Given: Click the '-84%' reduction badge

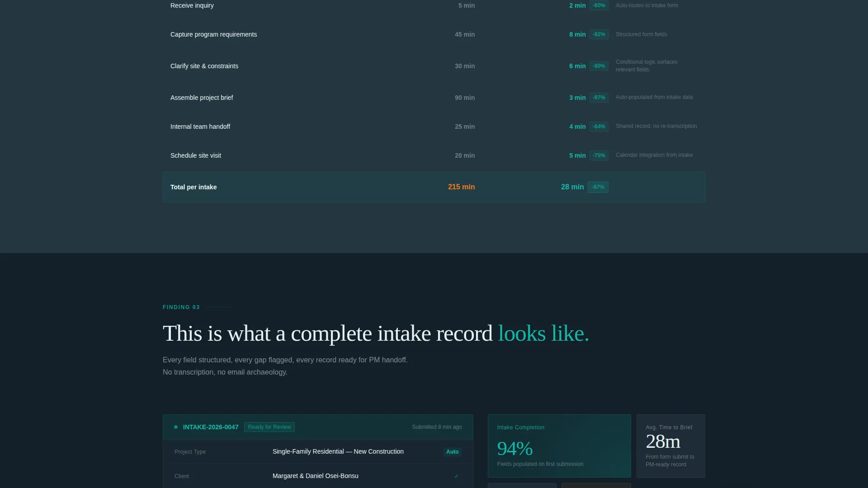Looking at the screenshot, I should point(599,127).
